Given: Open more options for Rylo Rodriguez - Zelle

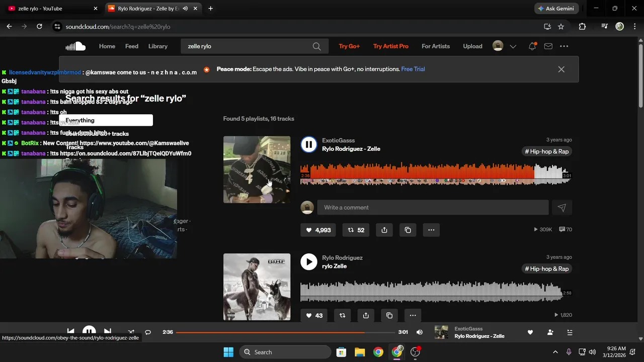Looking at the screenshot, I should coord(431,230).
